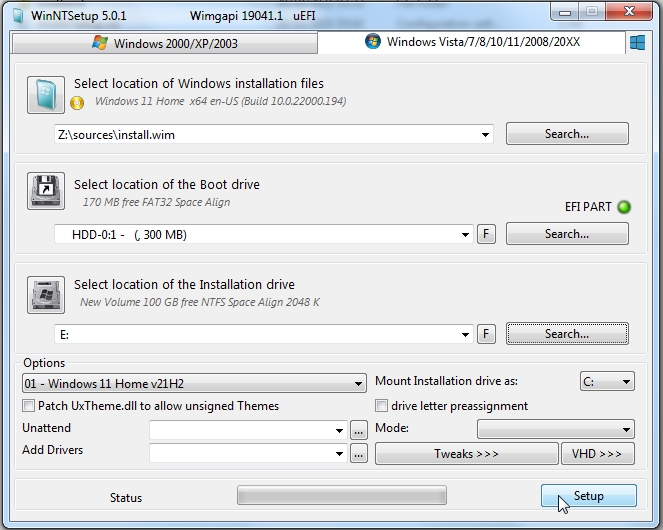Open the Windows 11 Home v21H2 edition dropdown

coord(194,383)
